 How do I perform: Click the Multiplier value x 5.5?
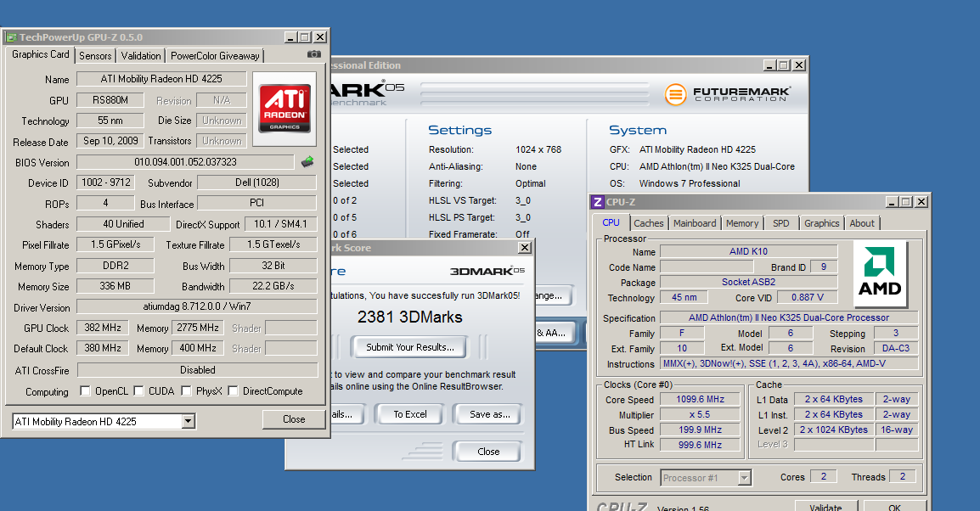[x=700, y=414]
